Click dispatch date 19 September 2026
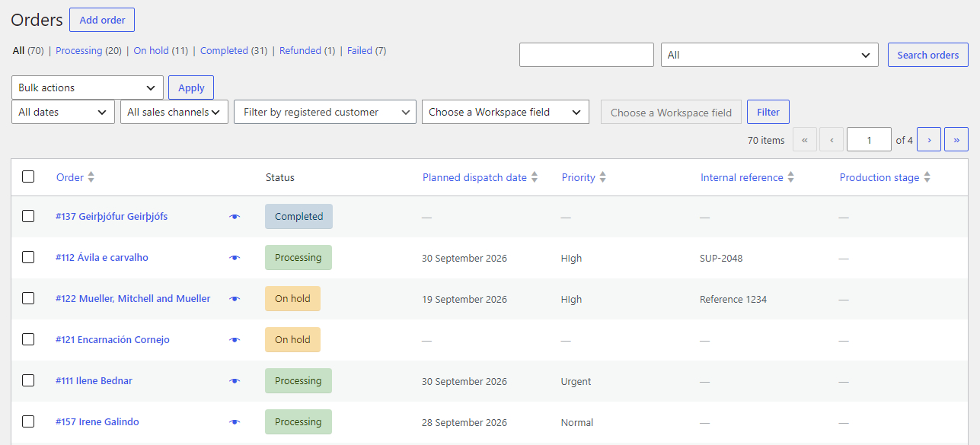 tap(464, 300)
